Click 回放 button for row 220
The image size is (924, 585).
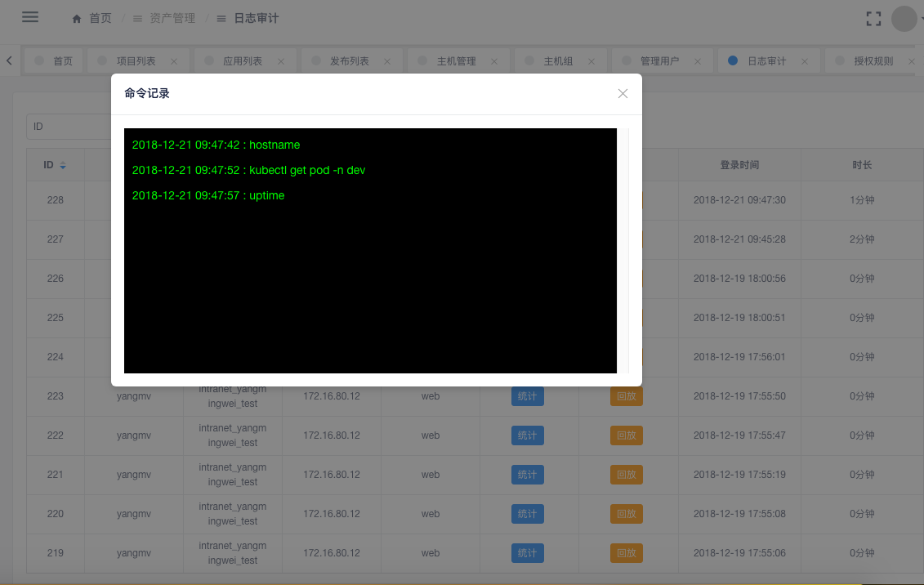(627, 514)
